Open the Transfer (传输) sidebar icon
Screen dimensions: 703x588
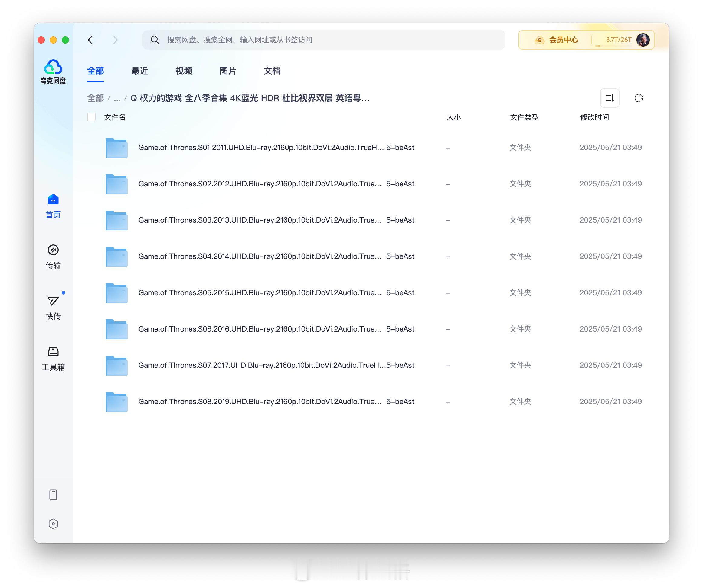tap(53, 250)
